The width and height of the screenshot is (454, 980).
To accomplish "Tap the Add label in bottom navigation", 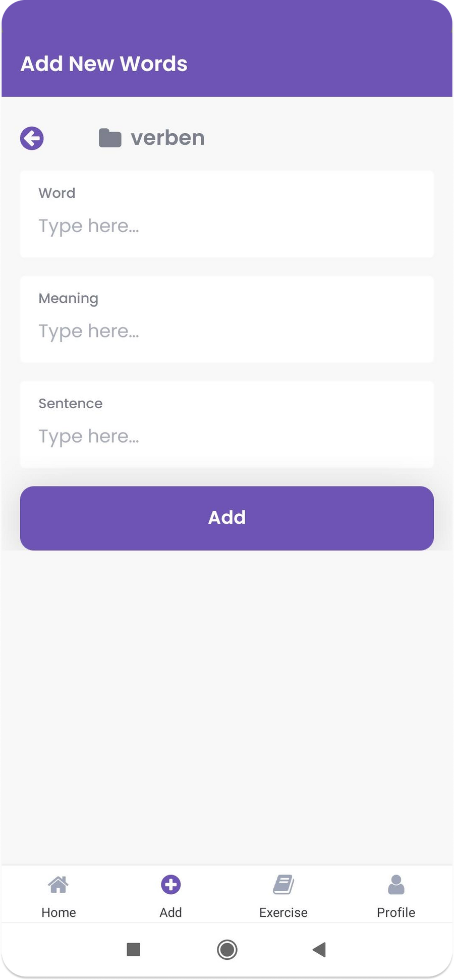I will click(x=171, y=912).
